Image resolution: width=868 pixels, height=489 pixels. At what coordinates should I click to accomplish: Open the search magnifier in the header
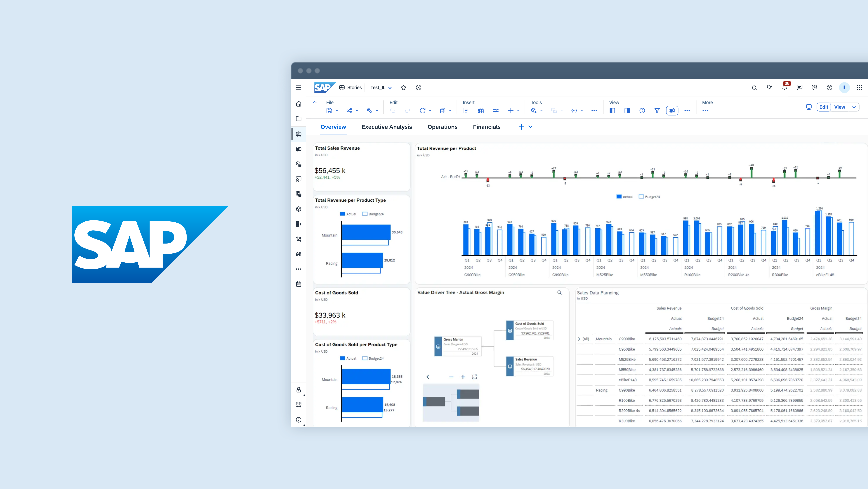(755, 88)
